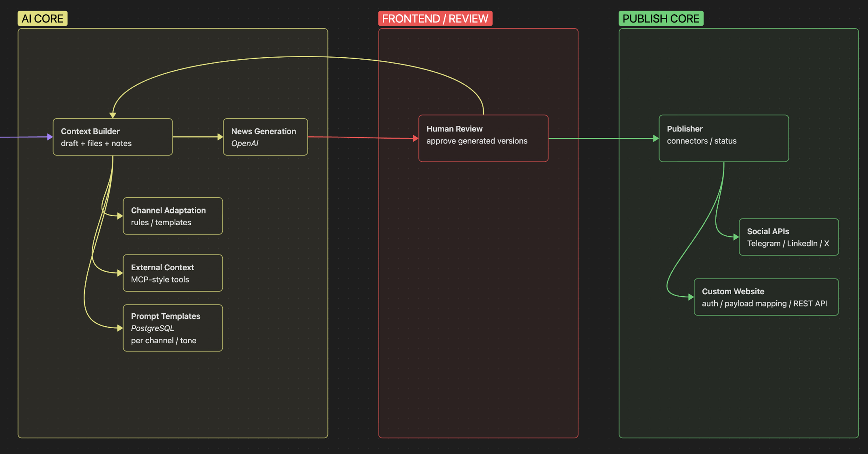Select the Social APIs node
868x454 pixels.
pos(788,237)
